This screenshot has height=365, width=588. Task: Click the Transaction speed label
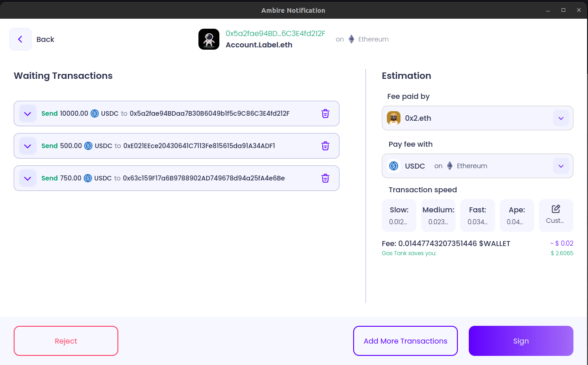423,190
